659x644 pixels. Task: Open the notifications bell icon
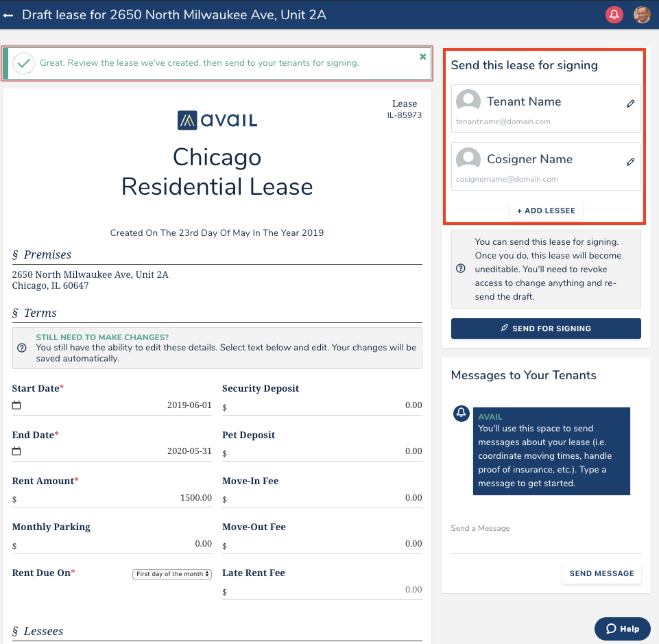pyautogui.click(x=614, y=14)
